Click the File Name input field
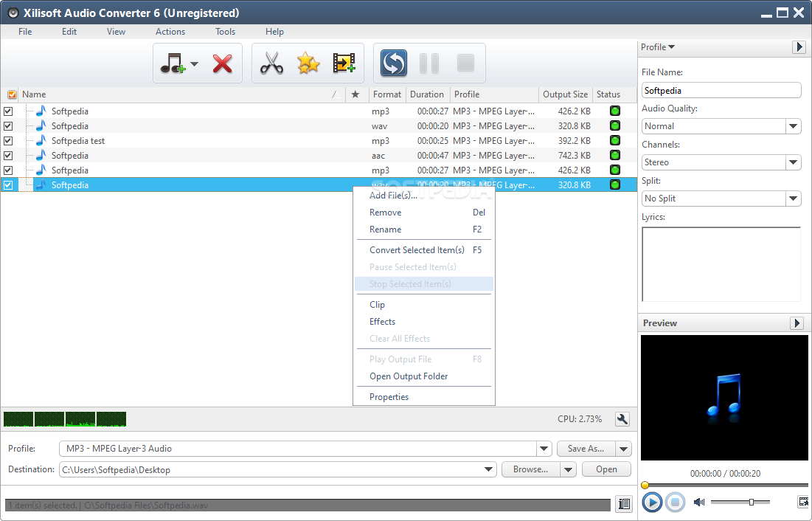The height and width of the screenshot is (521, 812). (x=721, y=90)
